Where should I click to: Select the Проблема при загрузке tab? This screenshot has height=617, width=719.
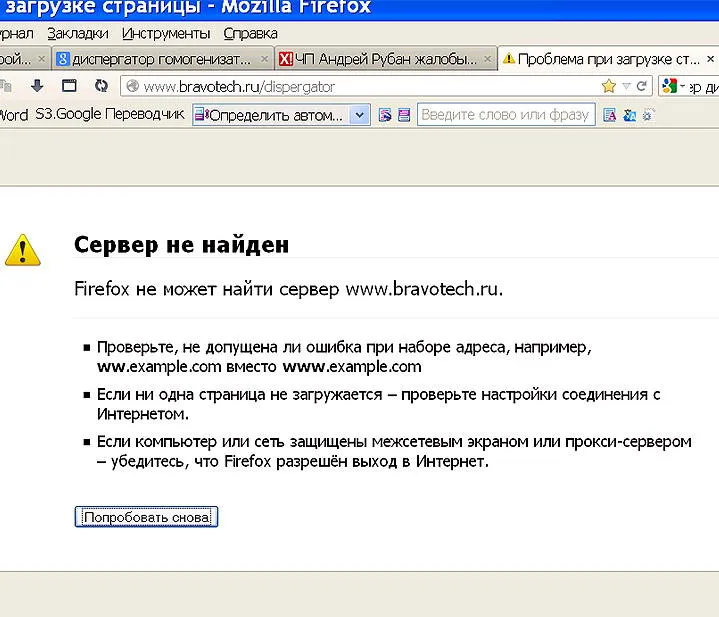pyautogui.click(x=608, y=59)
